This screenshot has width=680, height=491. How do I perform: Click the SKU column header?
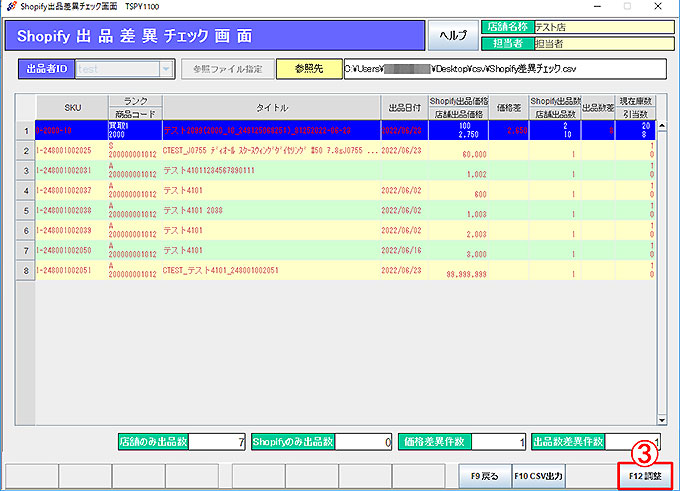72,107
